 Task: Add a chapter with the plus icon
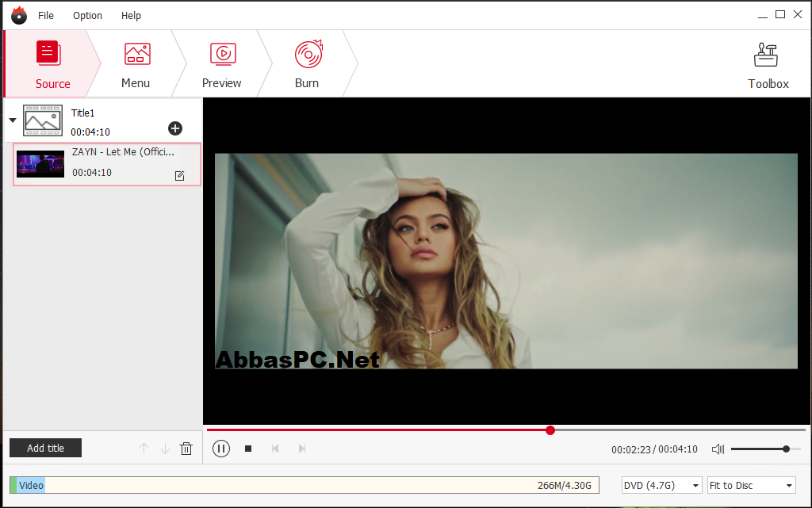point(175,128)
